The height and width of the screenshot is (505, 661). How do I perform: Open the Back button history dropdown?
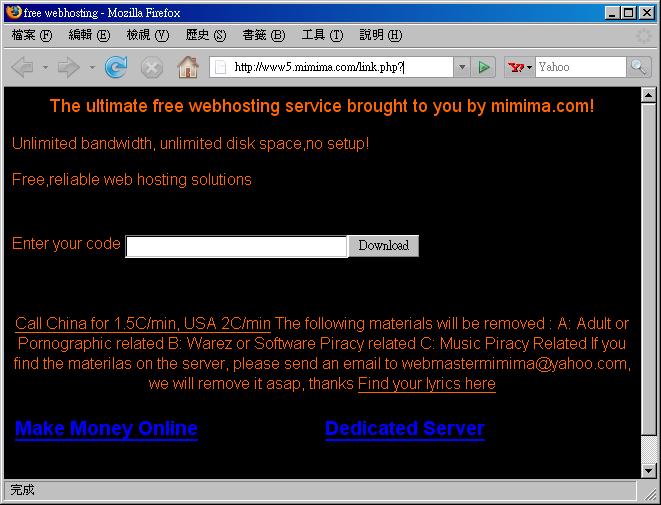pyautogui.click(x=46, y=67)
